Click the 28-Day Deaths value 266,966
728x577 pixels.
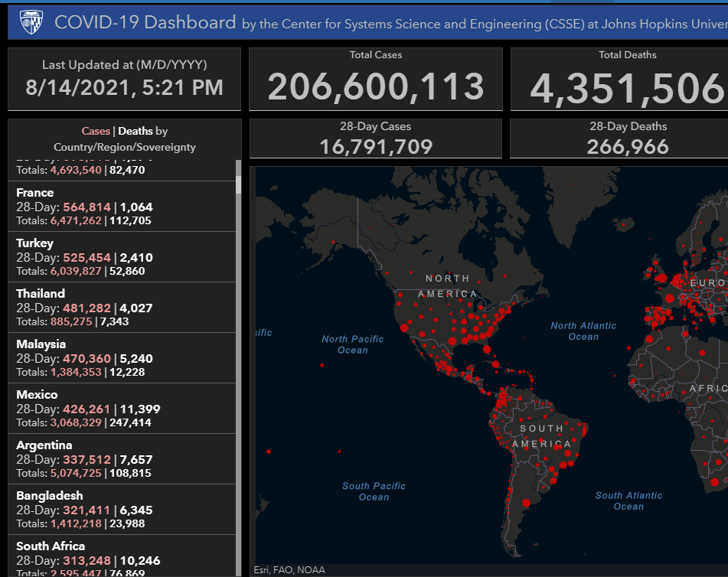(628, 147)
